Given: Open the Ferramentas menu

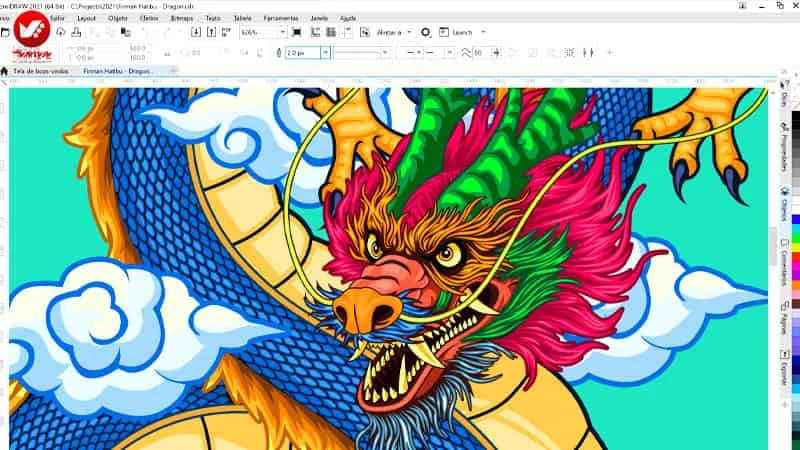Looking at the screenshot, I should (281, 18).
